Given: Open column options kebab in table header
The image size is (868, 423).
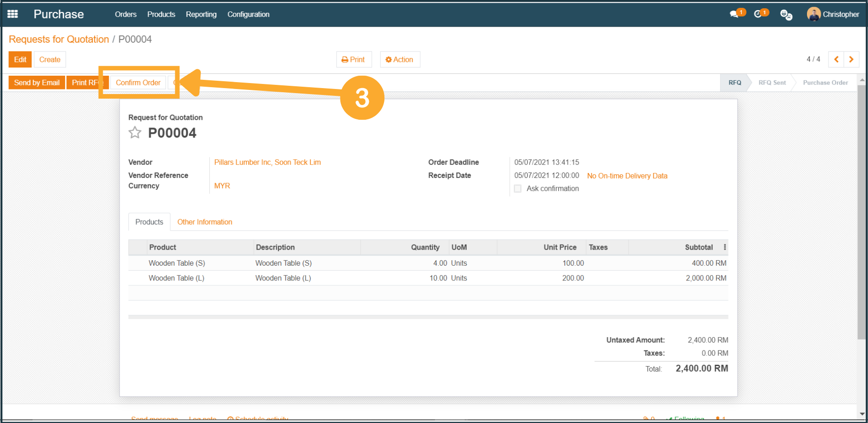Looking at the screenshot, I should click(725, 247).
